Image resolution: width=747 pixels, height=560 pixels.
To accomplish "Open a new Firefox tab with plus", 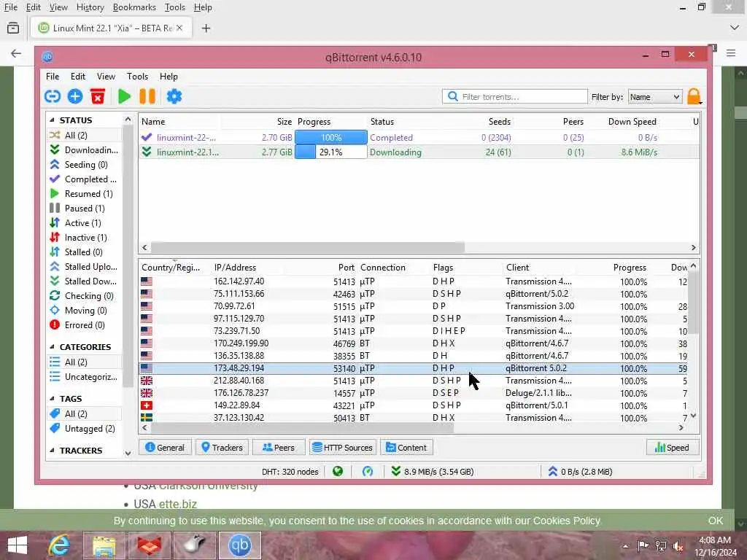I will click(x=206, y=28).
